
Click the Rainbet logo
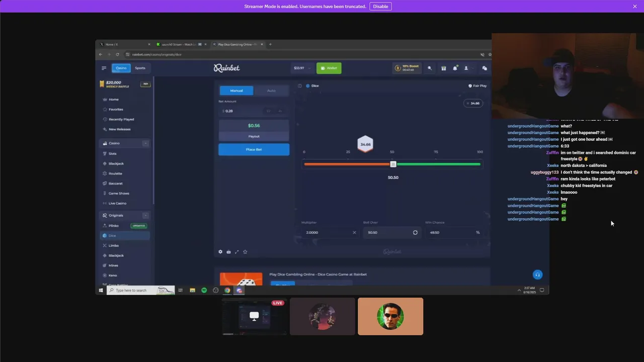pos(226,68)
